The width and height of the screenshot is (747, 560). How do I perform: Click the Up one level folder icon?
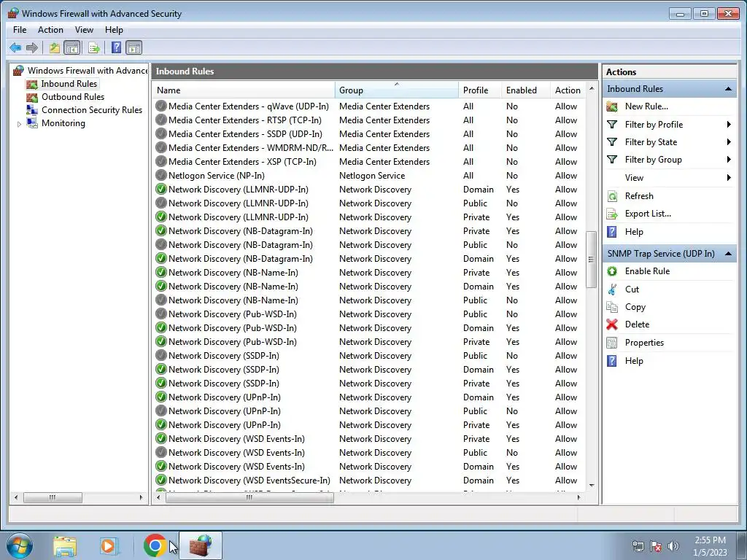[54, 47]
